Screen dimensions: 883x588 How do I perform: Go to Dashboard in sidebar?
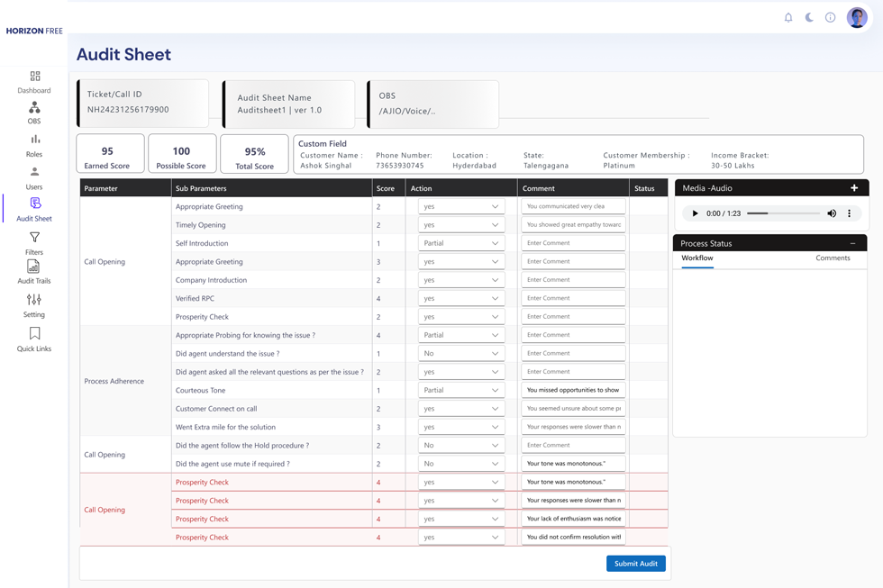click(34, 82)
